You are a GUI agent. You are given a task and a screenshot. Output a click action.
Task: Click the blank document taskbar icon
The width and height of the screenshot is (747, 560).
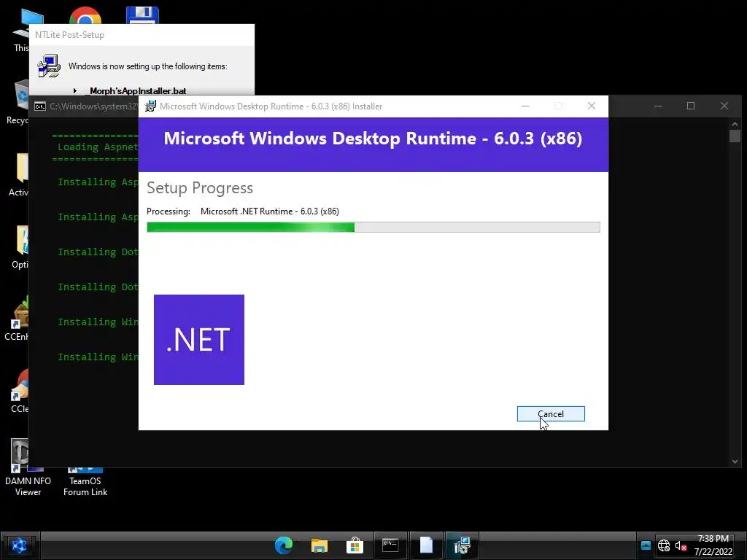[426, 545]
